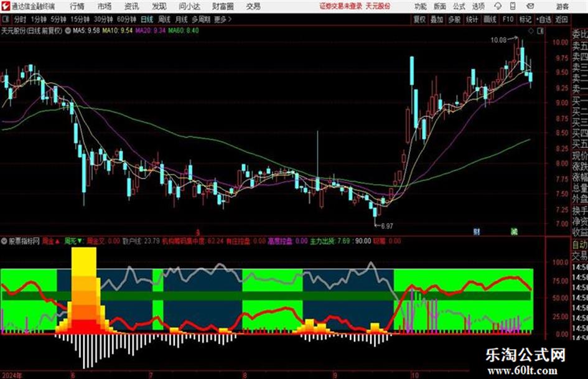Click the 返回 back button
The width and height of the screenshot is (588, 379).
click(x=561, y=19)
